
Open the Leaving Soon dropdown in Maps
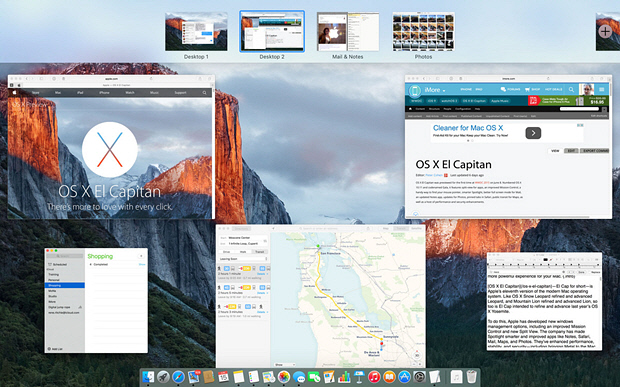pyautogui.click(x=243, y=259)
